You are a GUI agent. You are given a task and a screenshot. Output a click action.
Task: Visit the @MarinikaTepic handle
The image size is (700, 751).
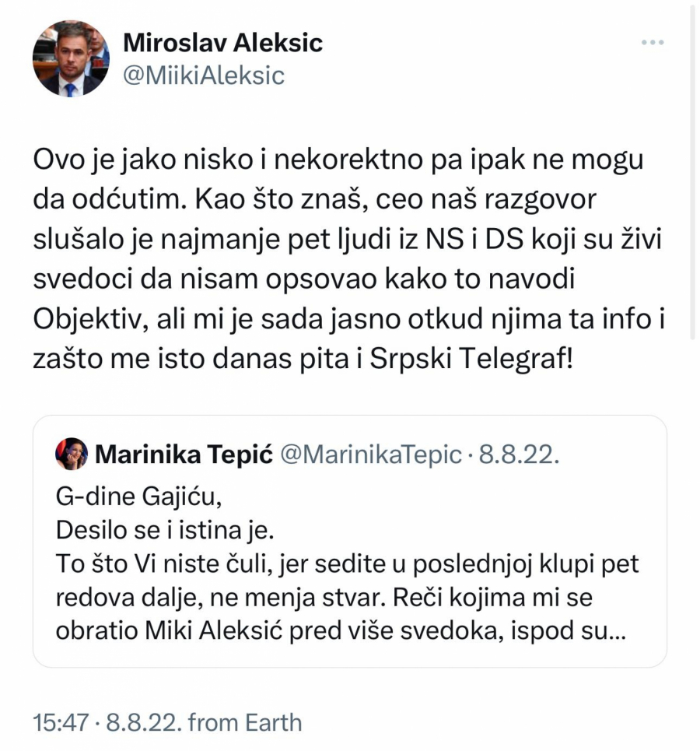(370, 454)
